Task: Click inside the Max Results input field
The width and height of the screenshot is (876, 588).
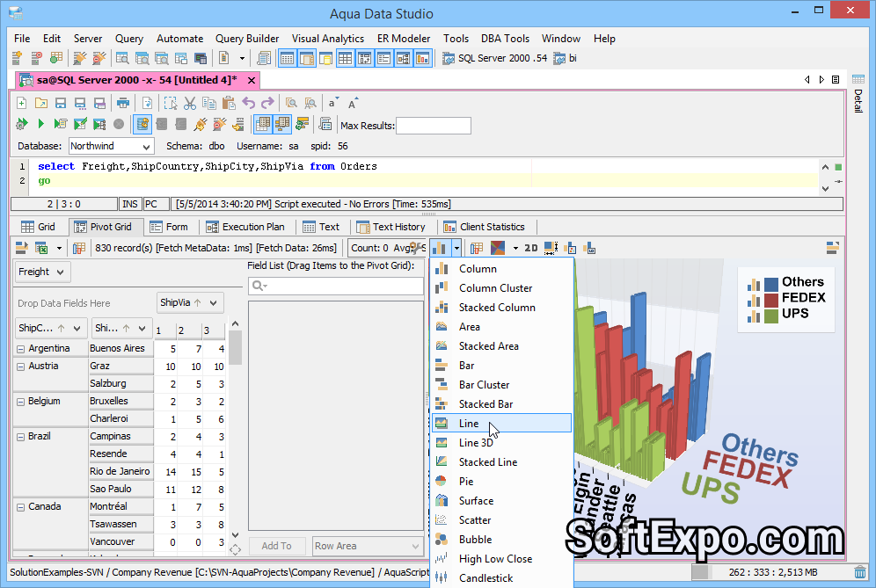Action: tap(433, 124)
